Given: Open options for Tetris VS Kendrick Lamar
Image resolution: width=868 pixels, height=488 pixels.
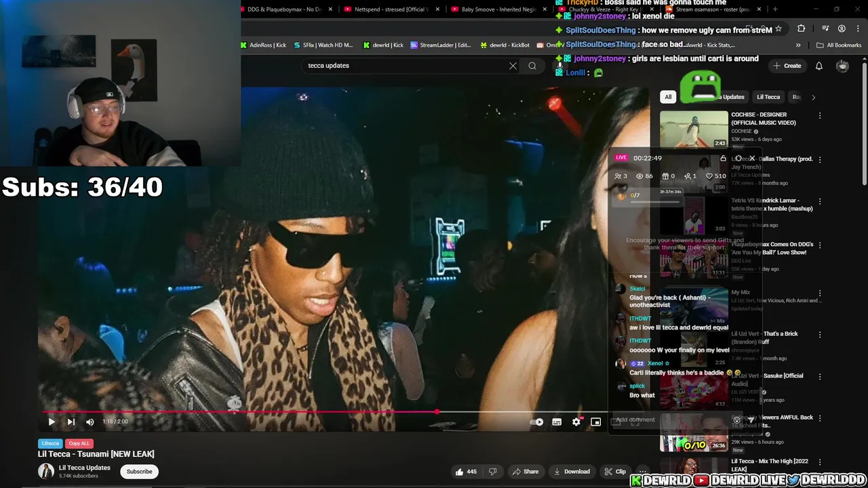Looking at the screenshot, I should (x=820, y=202).
